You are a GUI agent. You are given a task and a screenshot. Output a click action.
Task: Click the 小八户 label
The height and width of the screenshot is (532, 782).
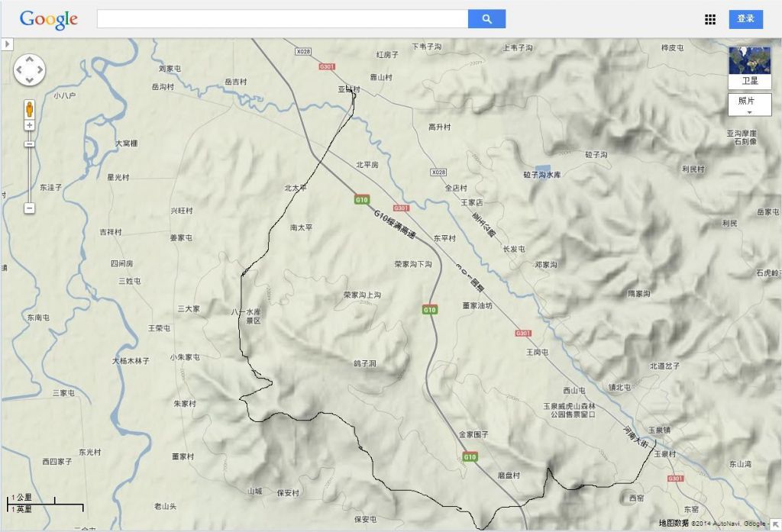tap(64, 95)
